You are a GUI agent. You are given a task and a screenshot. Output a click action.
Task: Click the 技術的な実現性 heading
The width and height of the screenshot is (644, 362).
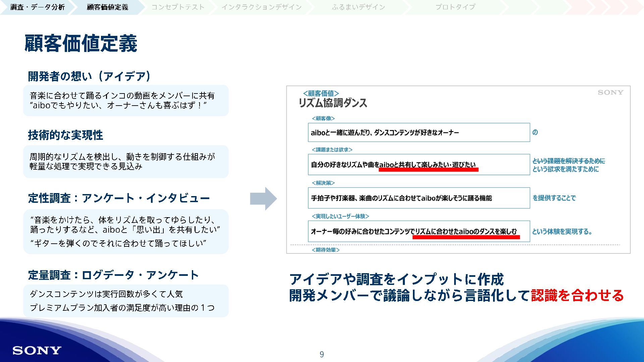tap(65, 135)
